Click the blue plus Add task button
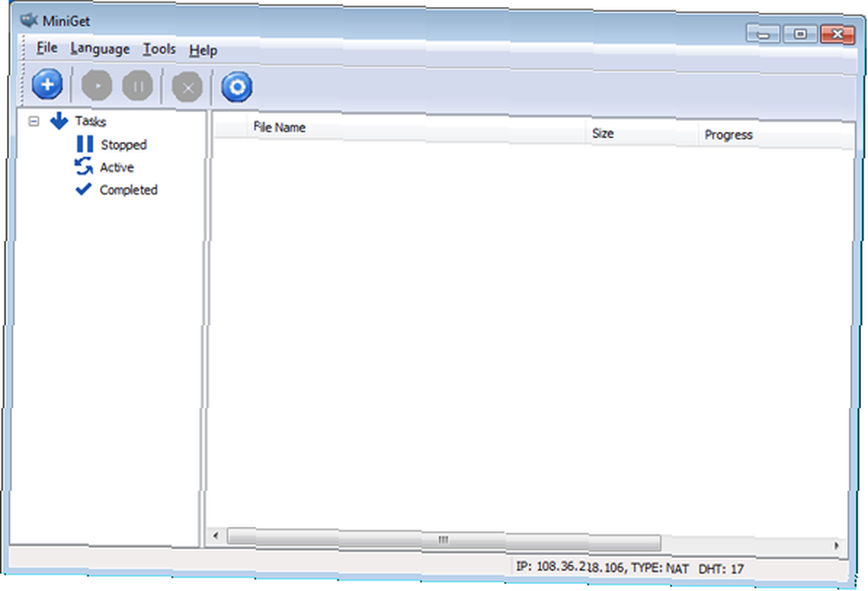The image size is (868, 591). (47, 85)
